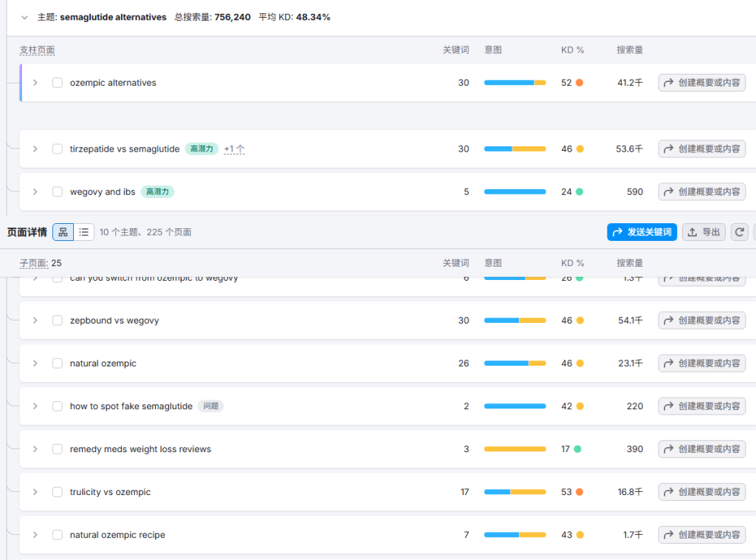Click 发送关键词 blue button
The width and height of the screenshot is (756, 560).
(642, 232)
